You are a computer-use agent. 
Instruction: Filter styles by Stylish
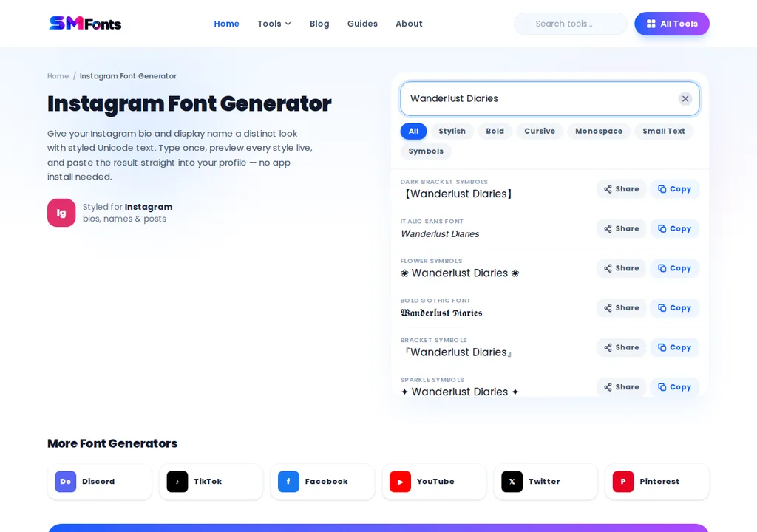coord(452,132)
